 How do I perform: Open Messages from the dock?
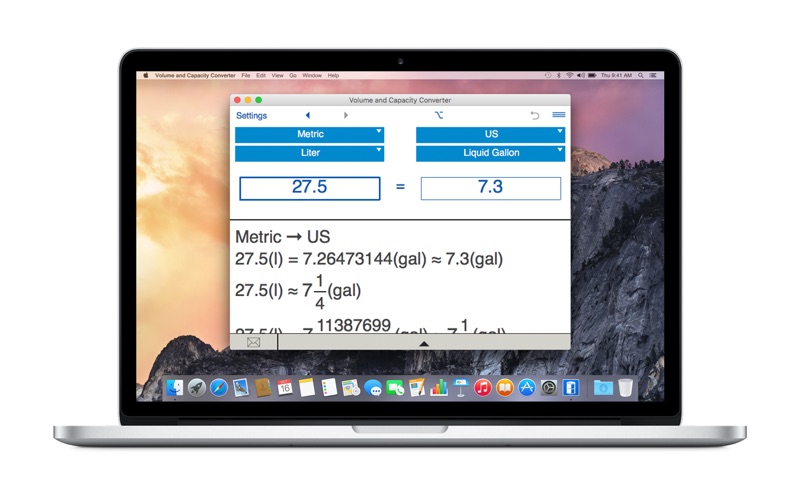[x=373, y=389]
